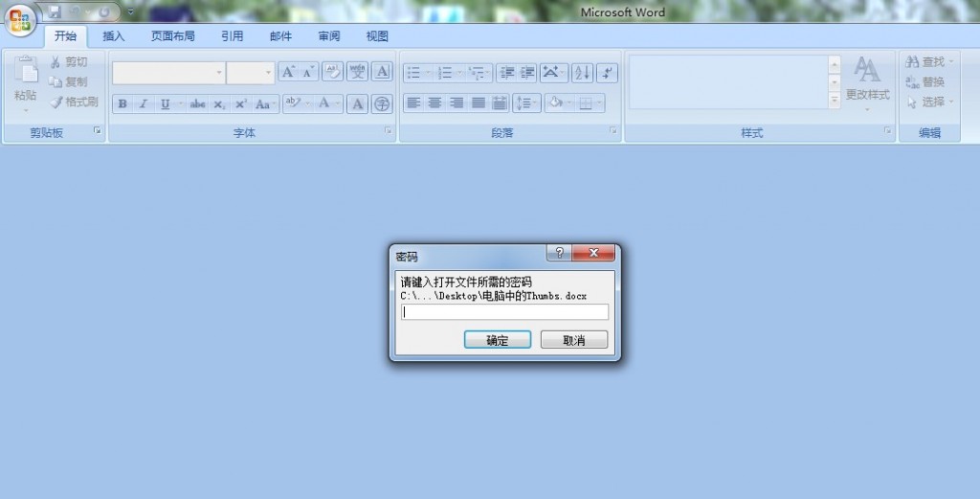Expand the styles gallery more button
Viewport: 980px width, 499px height.
835,100
